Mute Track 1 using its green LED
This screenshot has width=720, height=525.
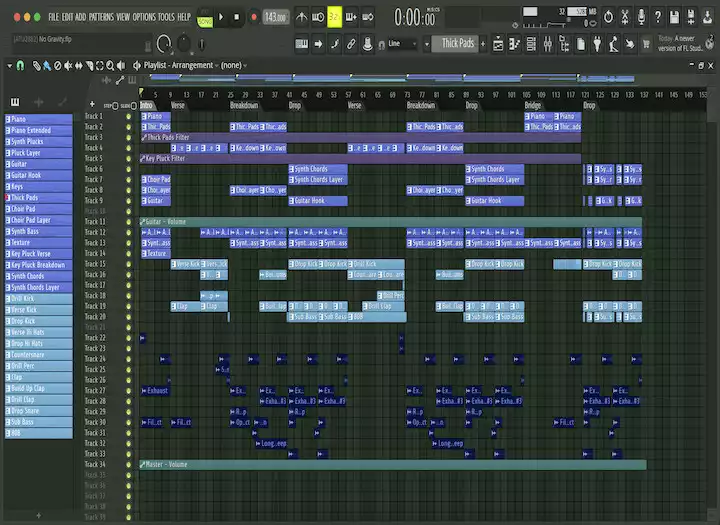[128, 116]
